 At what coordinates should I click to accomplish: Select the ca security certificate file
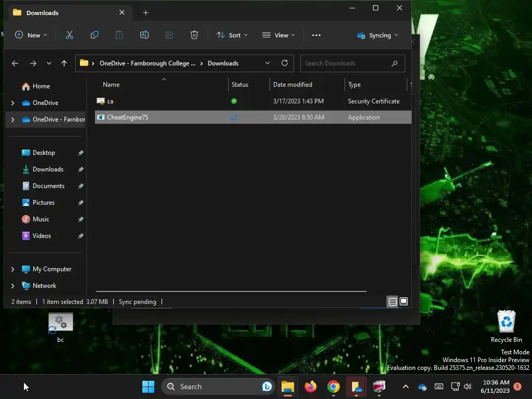point(253,101)
